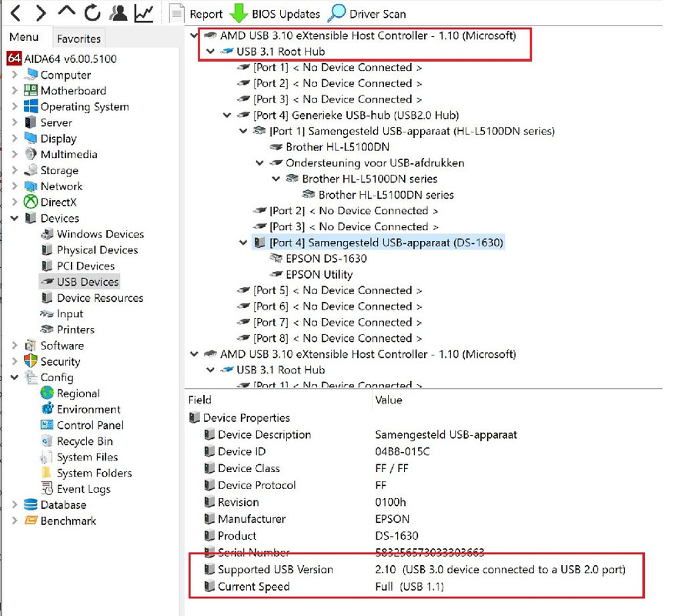Open the graph chart icon in toolbar
The height and width of the screenshot is (616, 685).
[x=144, y=13]
